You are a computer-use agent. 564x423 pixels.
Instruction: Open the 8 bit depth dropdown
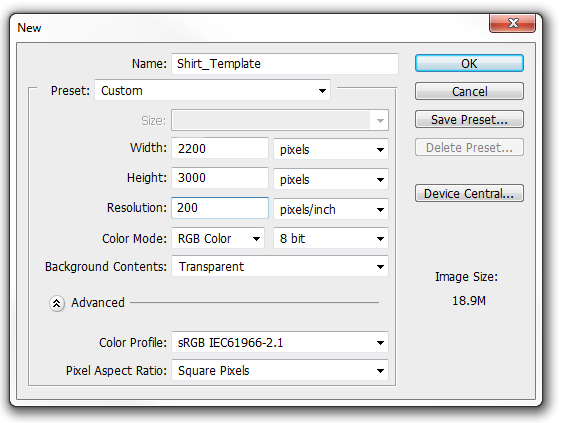tap(331, 238)
